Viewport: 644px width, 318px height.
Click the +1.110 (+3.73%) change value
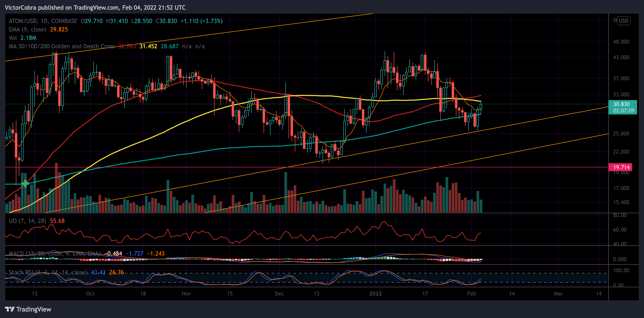coord(201,21)
